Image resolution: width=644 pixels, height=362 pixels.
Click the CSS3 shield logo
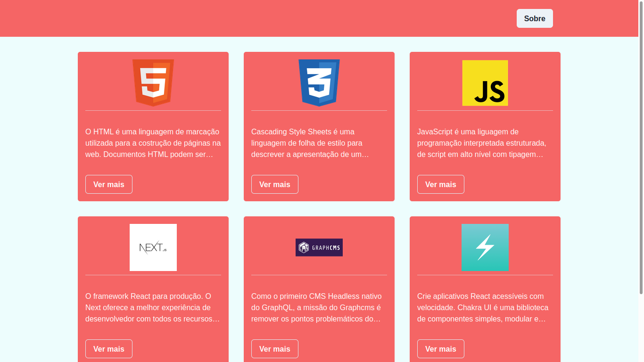point(319,83)
